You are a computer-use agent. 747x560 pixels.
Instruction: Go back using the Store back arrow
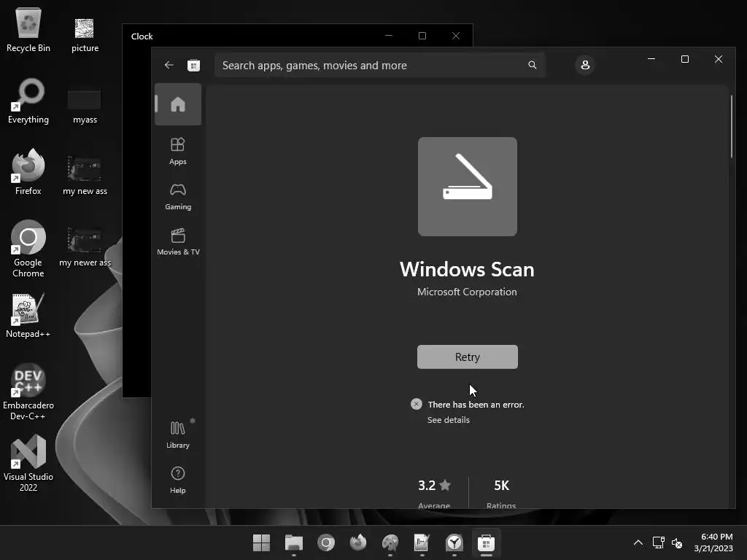tap(169, 65)
